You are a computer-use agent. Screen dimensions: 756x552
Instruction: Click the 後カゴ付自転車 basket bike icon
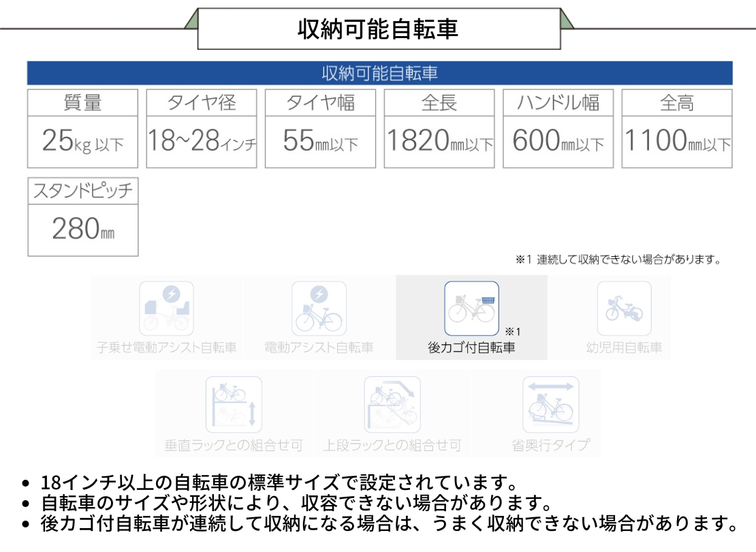click(x=471, y=309)
